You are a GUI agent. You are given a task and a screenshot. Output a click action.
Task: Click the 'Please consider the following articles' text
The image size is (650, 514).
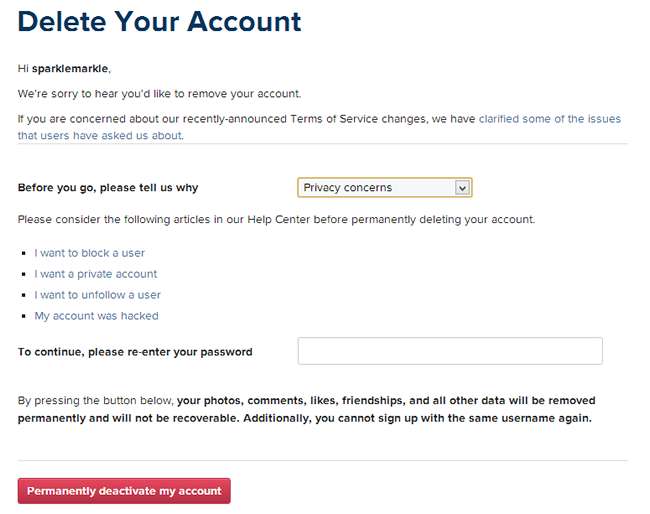coord(275,219)
